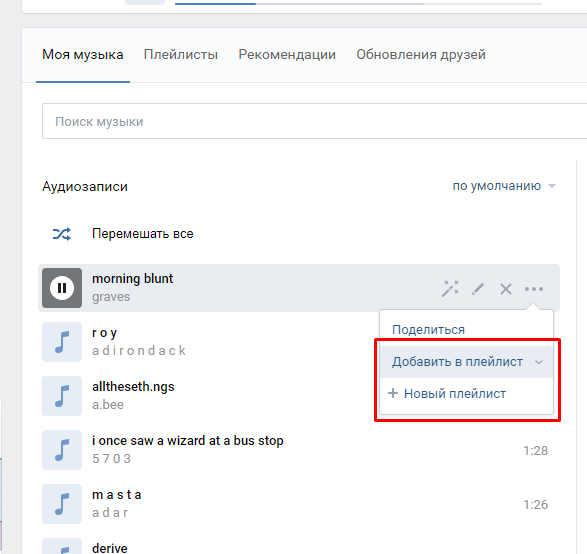
Task: Open the three-dots menu on morning blunt
Action: pyautogui.click(x=534, y=289)
